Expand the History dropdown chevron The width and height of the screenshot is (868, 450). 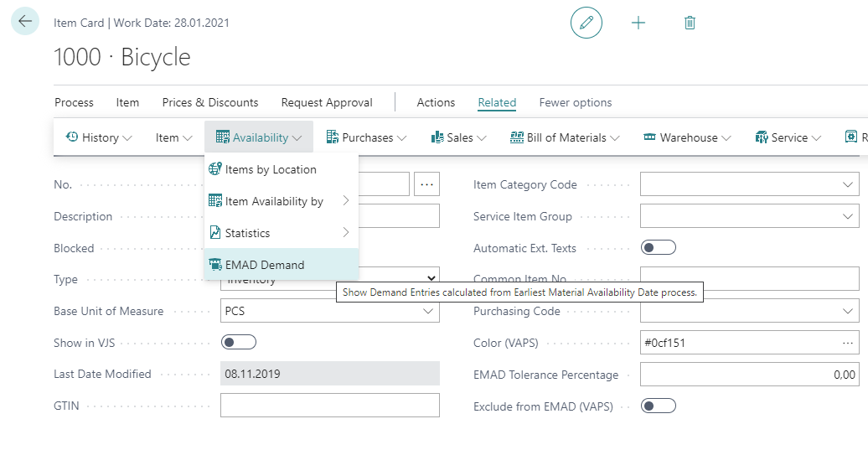point(127,137)
